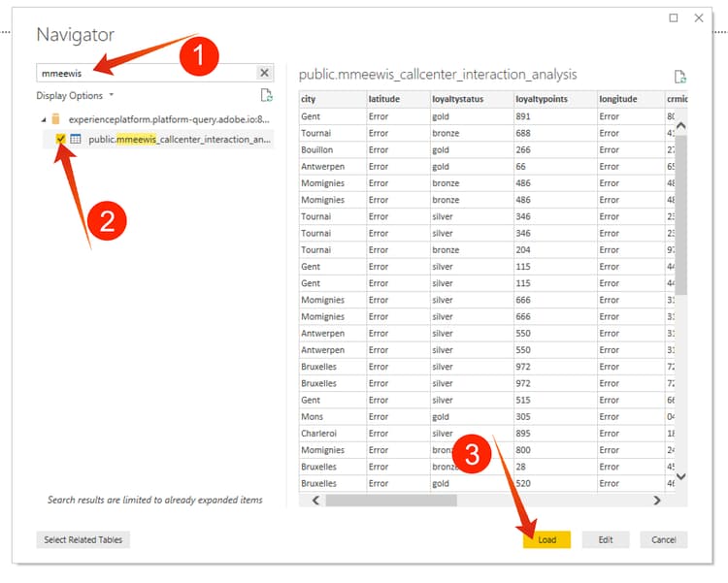Click the Edit button
This screenshot has height=583, width=728.
click(606, 539)
